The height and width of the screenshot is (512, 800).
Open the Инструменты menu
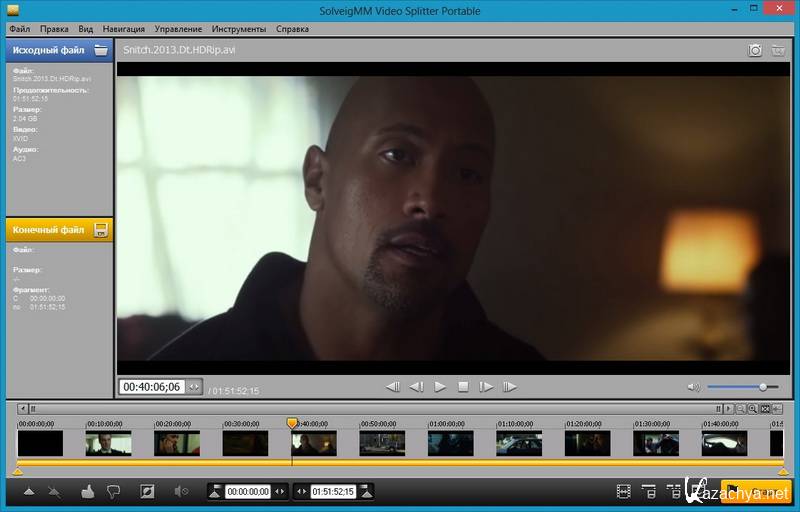coord(238,29)
